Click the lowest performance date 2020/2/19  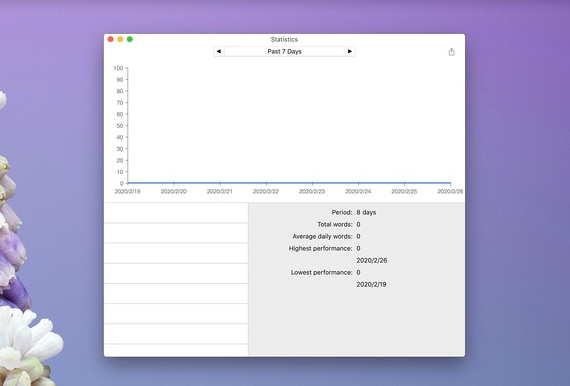[x=371, y=284]
